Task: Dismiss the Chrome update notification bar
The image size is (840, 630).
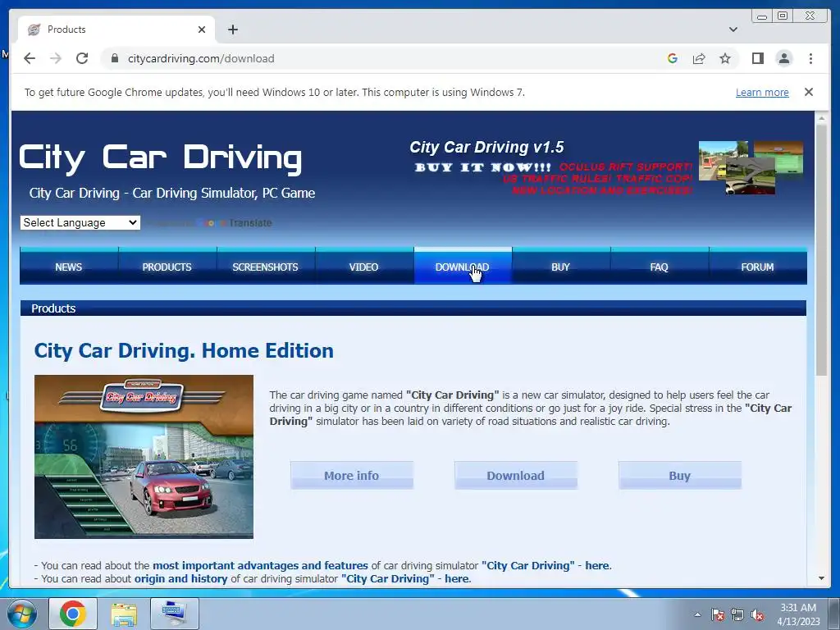Action: click(808, 92)
